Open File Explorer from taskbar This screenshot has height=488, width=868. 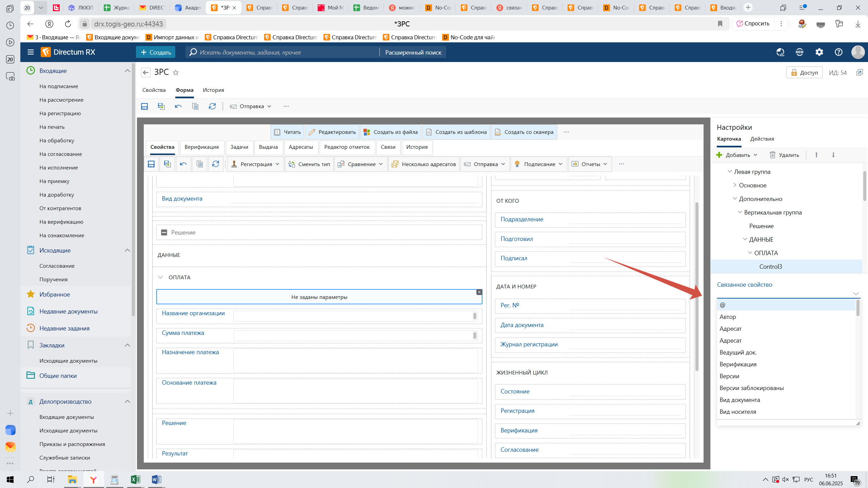[72, 479]
